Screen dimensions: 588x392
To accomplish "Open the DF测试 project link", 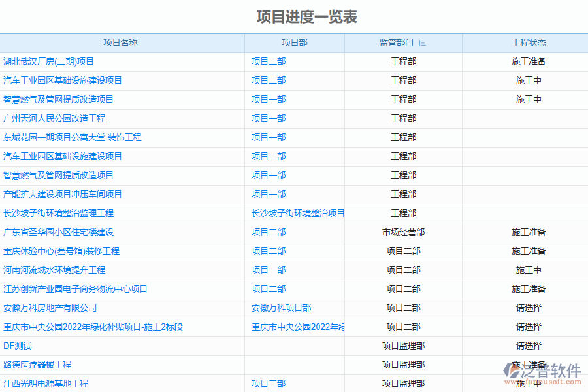I will tap(18, 346).
